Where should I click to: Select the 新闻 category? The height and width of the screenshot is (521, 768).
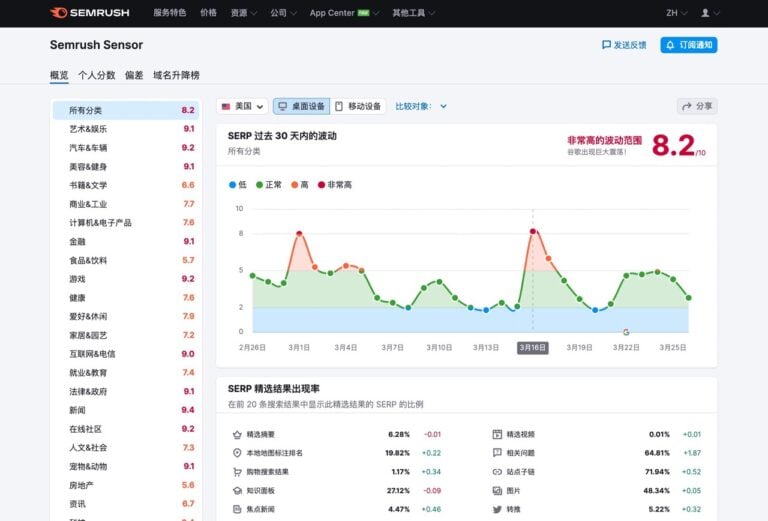click(126, 410)
